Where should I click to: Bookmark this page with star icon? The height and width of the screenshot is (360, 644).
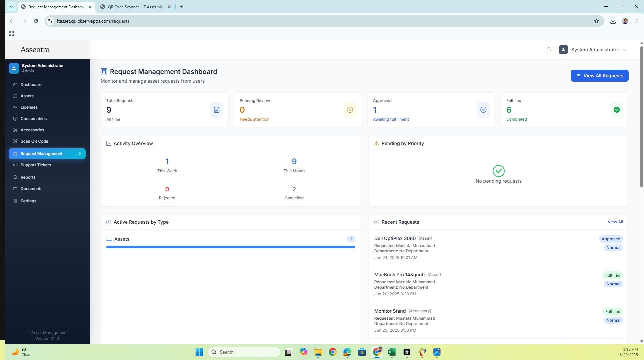[x=596, y=21]
